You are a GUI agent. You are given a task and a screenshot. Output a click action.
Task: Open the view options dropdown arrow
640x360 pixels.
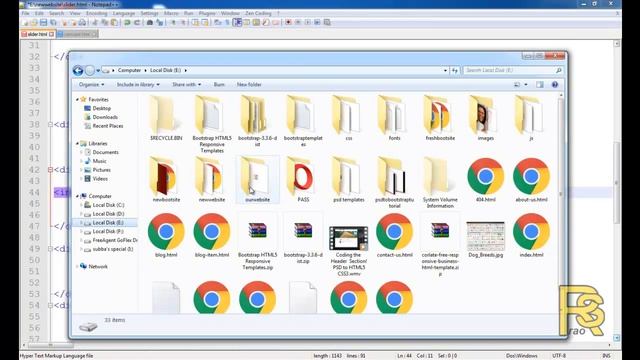(x=526, y=84)
